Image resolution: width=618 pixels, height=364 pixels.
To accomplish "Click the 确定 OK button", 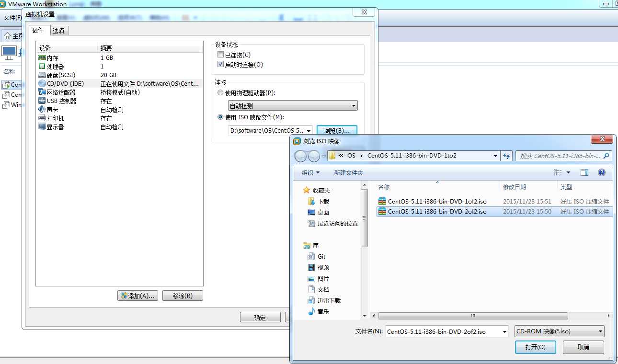I will point(260,318).
